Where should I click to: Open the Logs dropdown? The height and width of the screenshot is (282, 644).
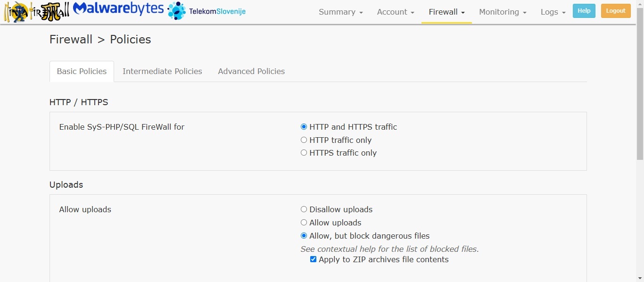[553, 12]
